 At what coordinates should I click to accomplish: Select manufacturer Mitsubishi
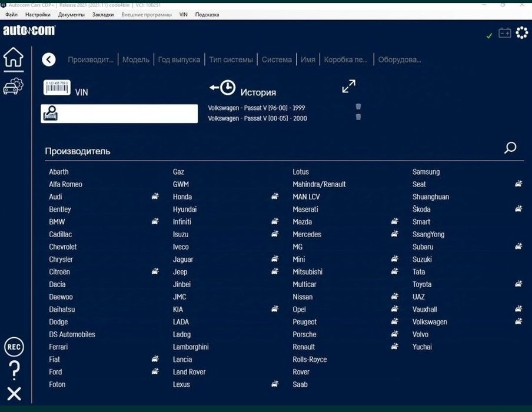coord(308,272)
